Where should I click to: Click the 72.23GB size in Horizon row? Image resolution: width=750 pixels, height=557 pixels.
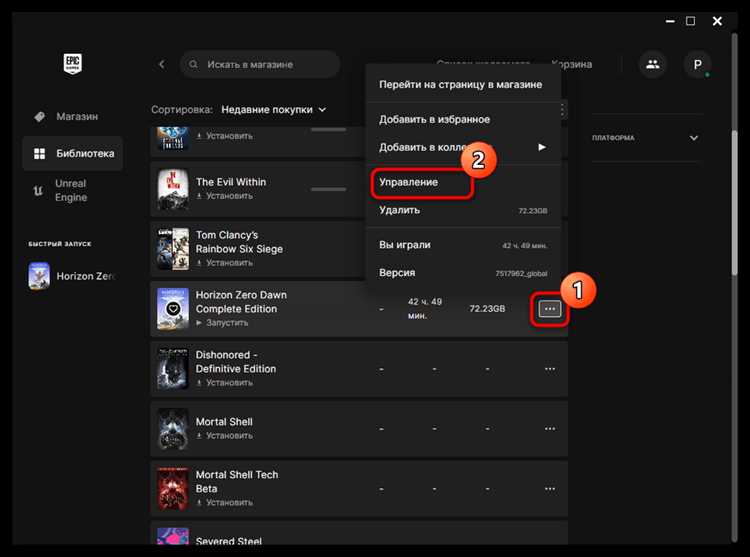tap(487, 309)
